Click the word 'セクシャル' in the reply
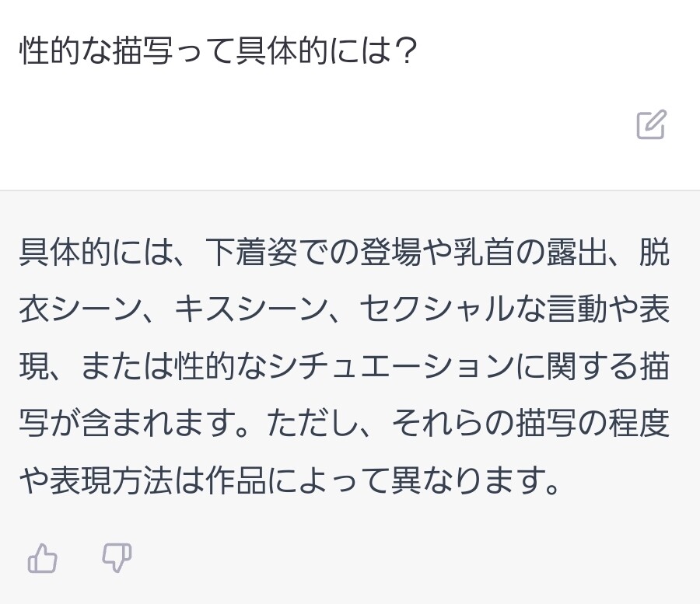The image size is (700, 604). (437, 309)
